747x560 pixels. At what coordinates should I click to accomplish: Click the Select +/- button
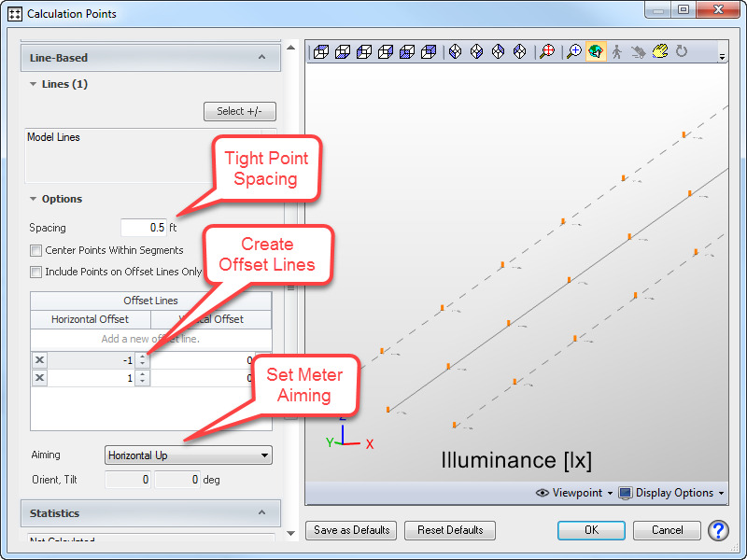pyautogui.click(x=240, y=112)
